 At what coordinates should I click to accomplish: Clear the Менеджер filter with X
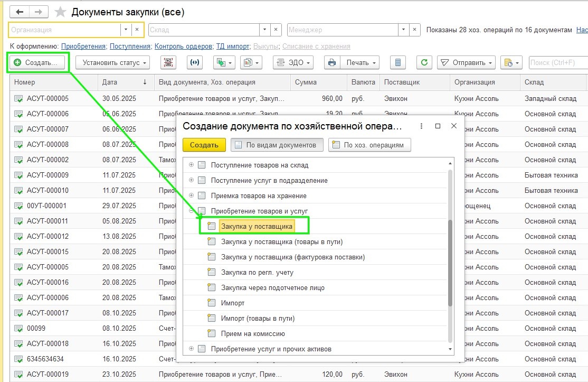point(414,30)
